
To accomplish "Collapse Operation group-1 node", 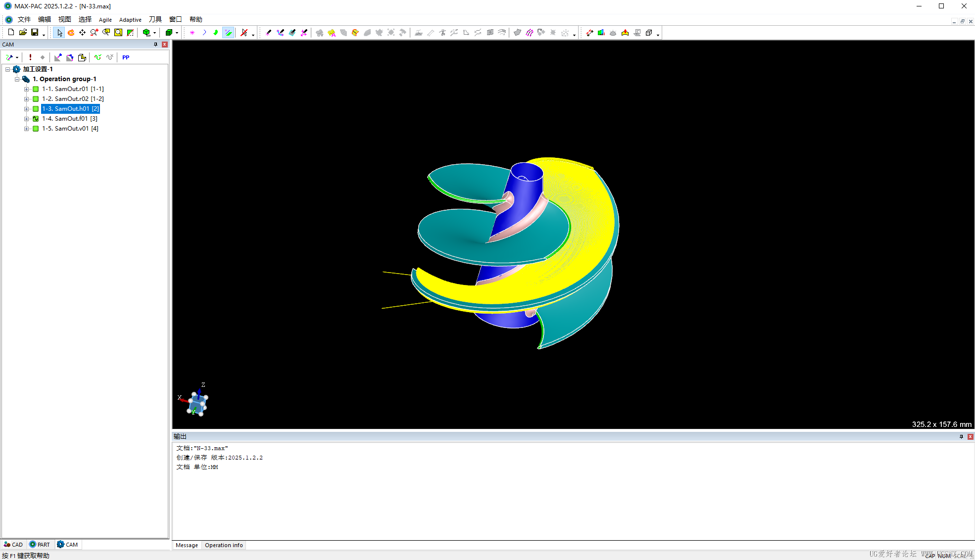I will (x=17, y=79).
